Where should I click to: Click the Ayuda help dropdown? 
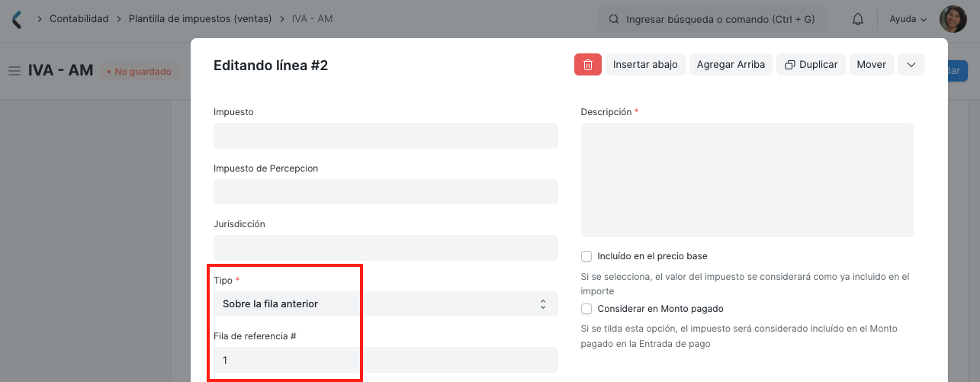pos(908,19)
